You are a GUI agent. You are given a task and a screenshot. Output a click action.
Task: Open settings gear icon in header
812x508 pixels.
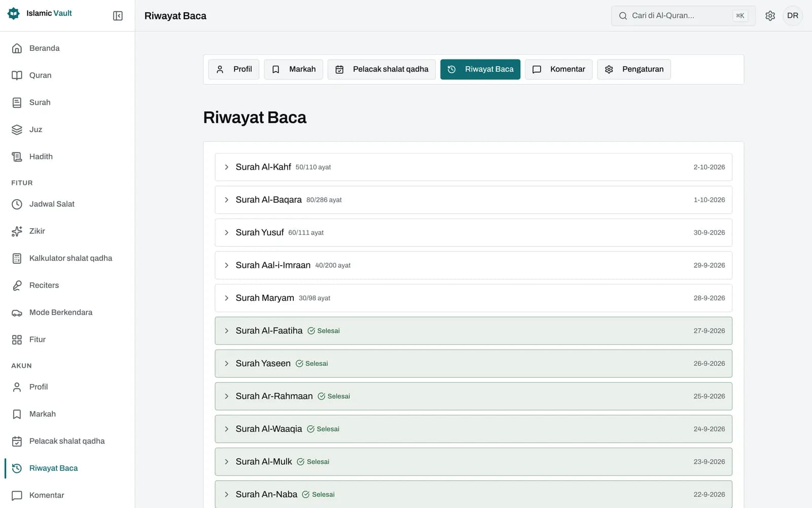click(x=770, y=16)
